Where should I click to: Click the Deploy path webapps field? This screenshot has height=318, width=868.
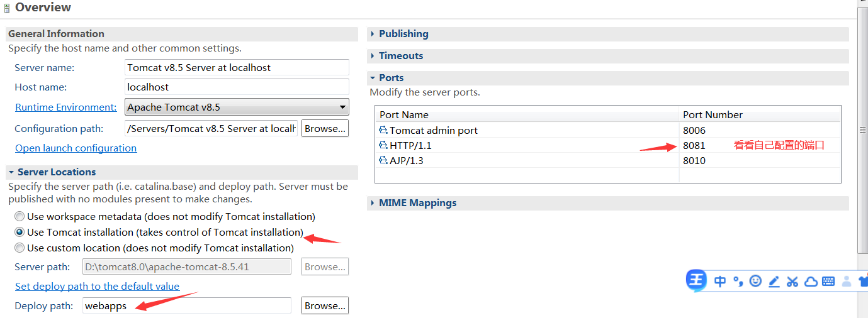tap(187, 306)
